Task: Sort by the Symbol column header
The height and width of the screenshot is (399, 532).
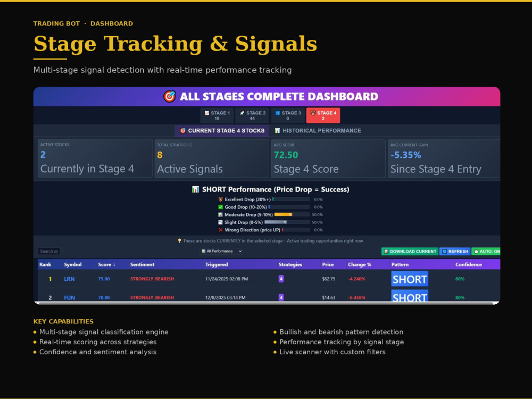Action: pos(73,264)
